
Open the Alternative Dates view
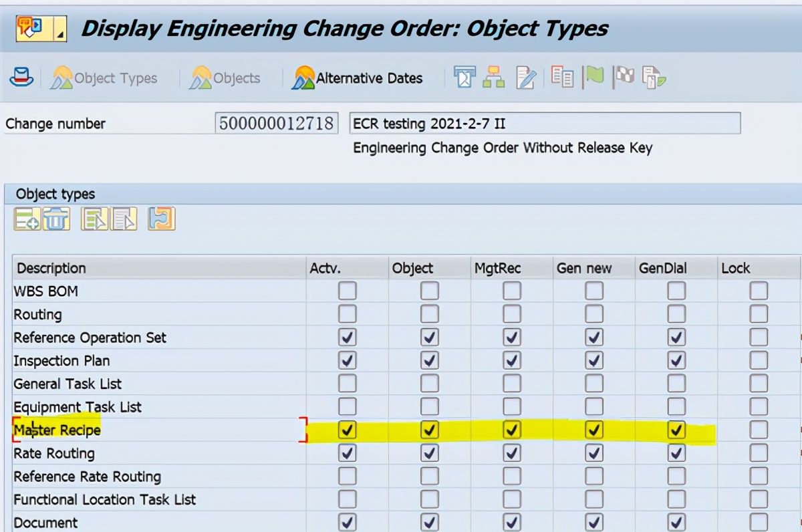[x=358, y=78]
